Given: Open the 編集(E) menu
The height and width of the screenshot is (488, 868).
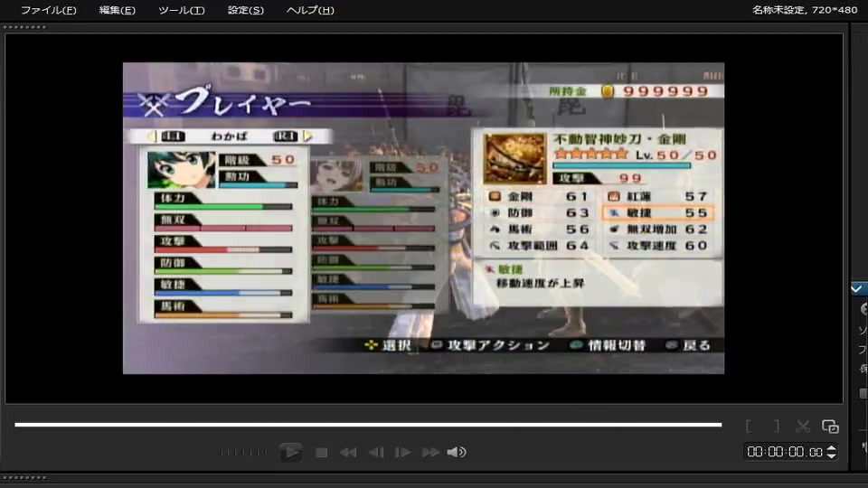Looking at the screenshot, I should click(x=117, y=10).
